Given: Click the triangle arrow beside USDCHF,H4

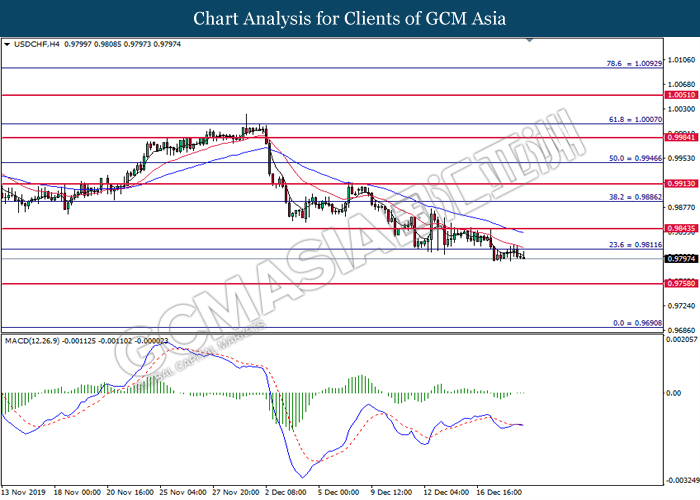Looking at the screenshot, I should pos(8,45).
